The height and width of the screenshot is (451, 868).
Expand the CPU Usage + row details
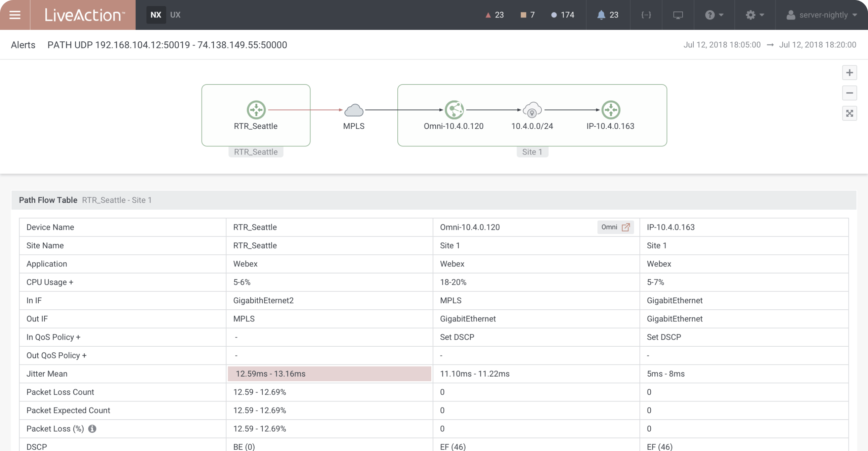[x=75, y=282]
